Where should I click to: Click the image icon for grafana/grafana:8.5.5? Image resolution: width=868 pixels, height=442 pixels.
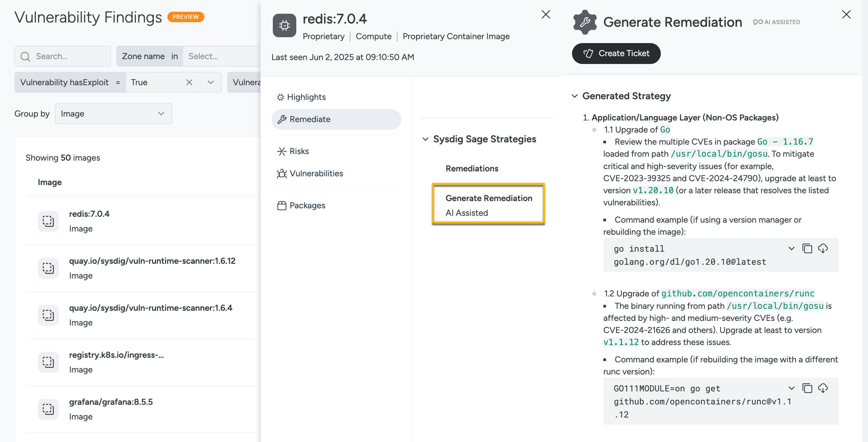48,409
